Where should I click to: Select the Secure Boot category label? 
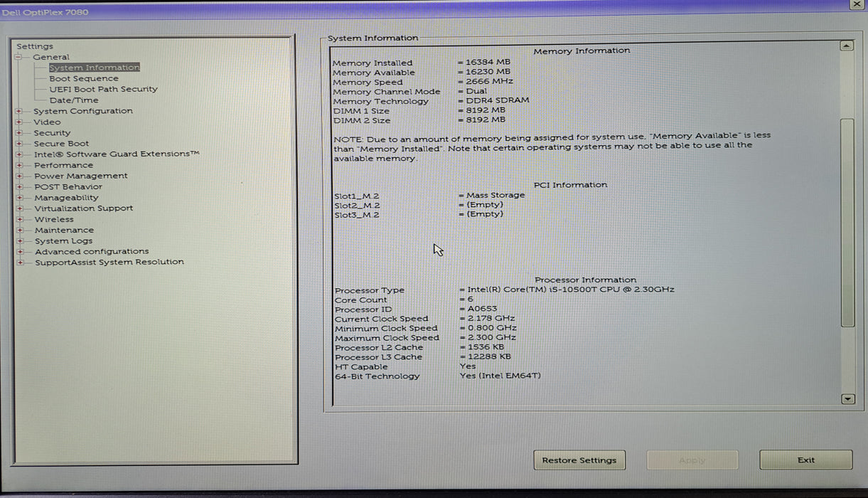[x=61, y=144]
